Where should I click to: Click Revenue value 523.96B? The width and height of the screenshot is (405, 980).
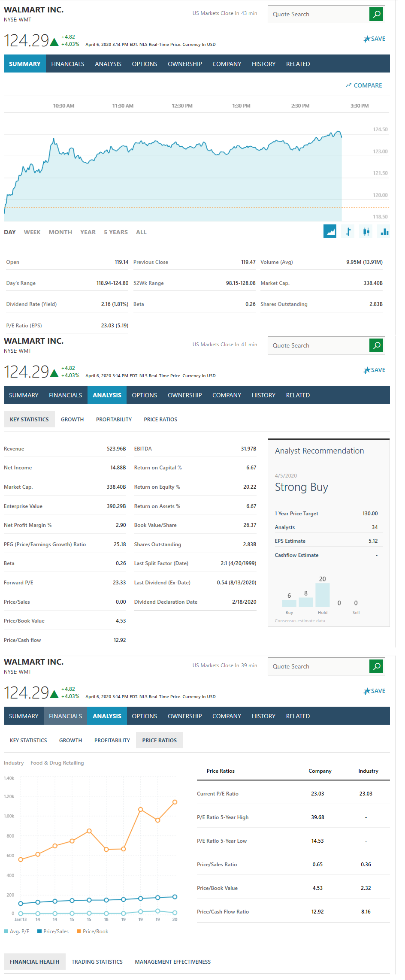point(116,449)
